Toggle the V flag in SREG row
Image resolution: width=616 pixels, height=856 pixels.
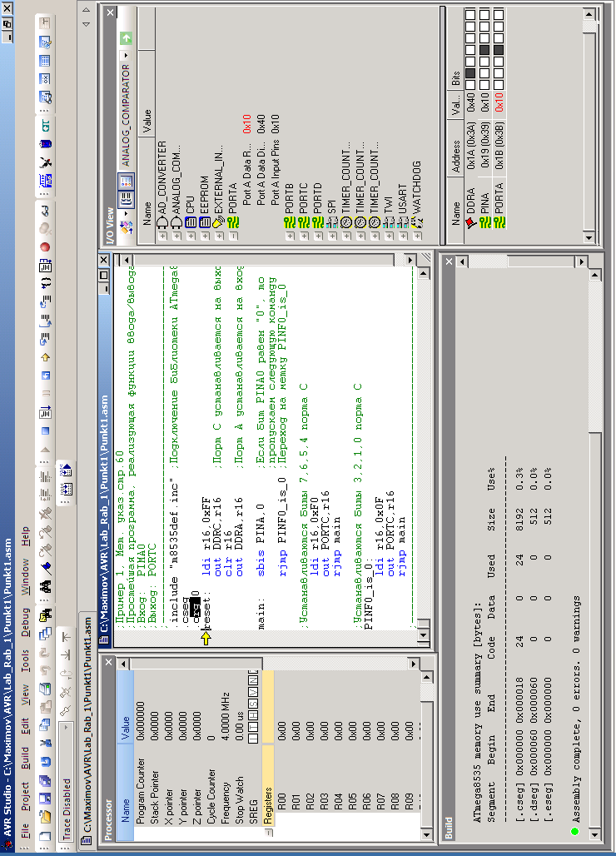pyautogui.click(x=253, y=692)
